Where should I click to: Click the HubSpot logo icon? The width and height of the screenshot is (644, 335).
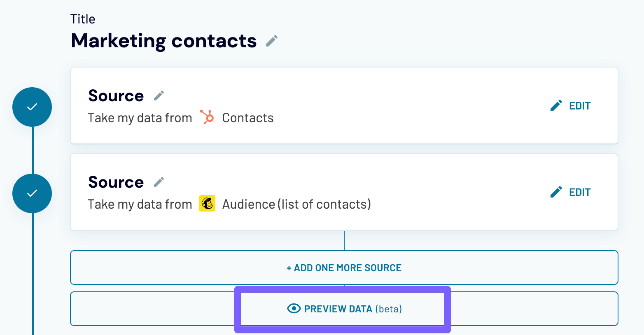(207, 117)
